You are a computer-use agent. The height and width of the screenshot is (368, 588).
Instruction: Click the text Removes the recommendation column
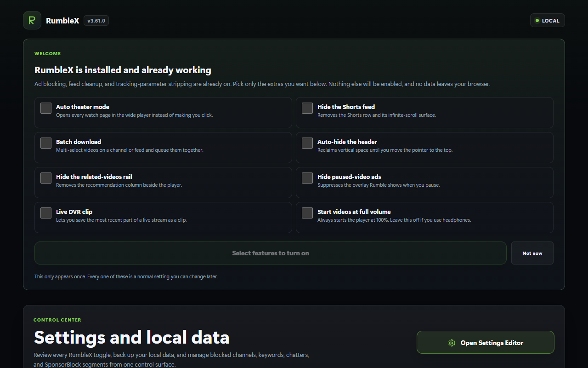click(x=119, y=185)
